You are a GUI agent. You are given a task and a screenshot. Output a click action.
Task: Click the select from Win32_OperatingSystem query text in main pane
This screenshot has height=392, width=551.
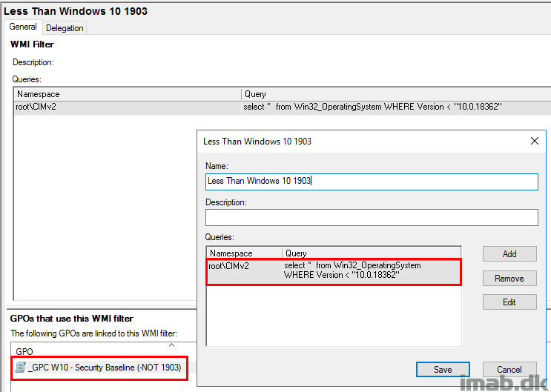click(x=372, y=107)
